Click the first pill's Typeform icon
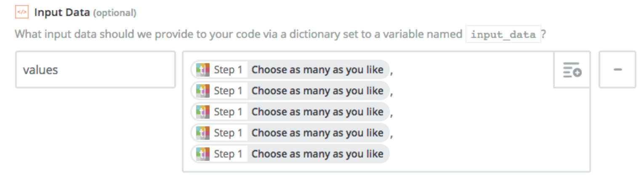644x176 pixels. [x=203, y=69]
